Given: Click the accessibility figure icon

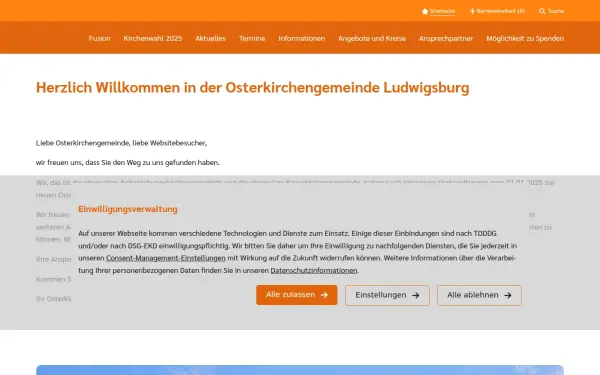Looking at the screenshot, I should tap(473, 11).
